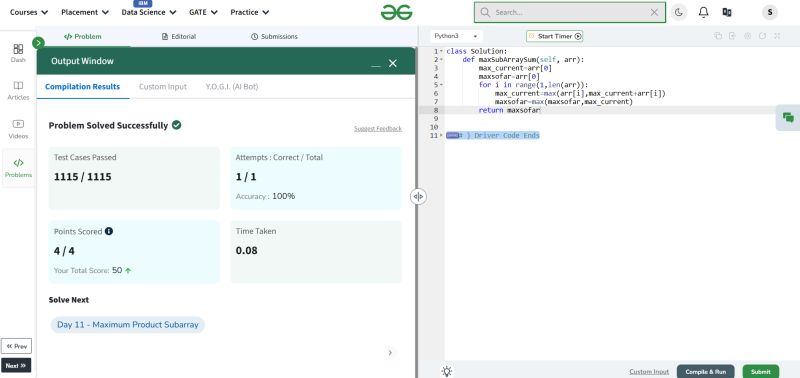Click the Submit button
This screenshot has width=800, height=378.
coord(761,371)
